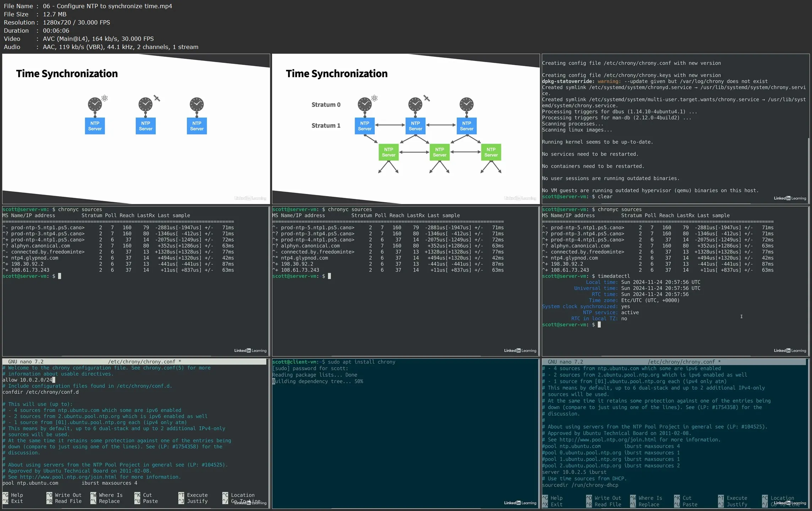This screenshot has width=812, height=511.
Task: Click 'Processing triggers for dbus' line
Action: pos(619,112)
